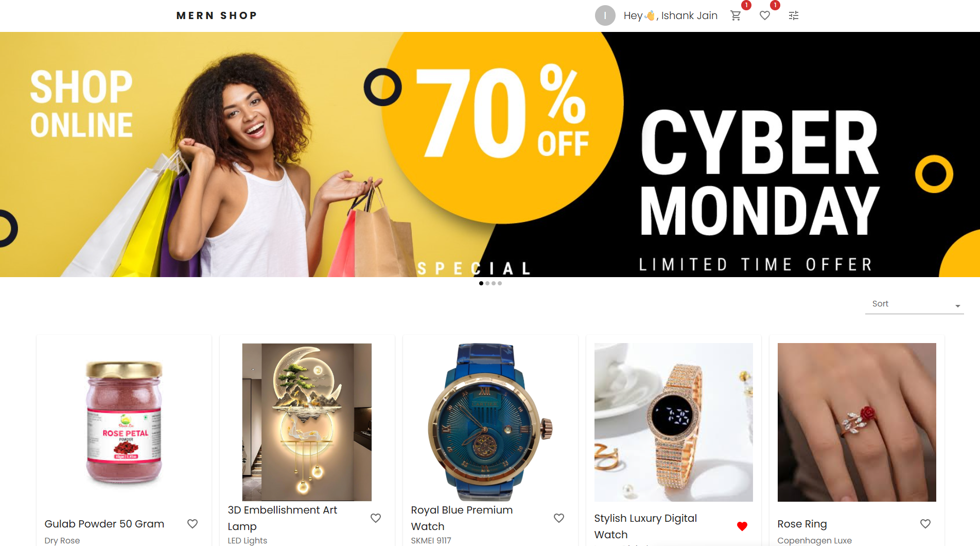
Task: Click the Cyber Monday banner
Action: coord(490,155)
